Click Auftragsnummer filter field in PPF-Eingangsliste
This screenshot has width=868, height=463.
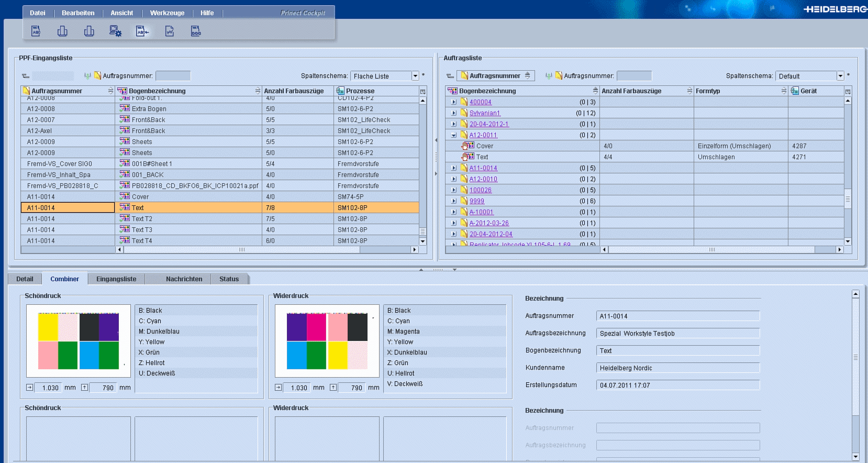click(173, 76)
